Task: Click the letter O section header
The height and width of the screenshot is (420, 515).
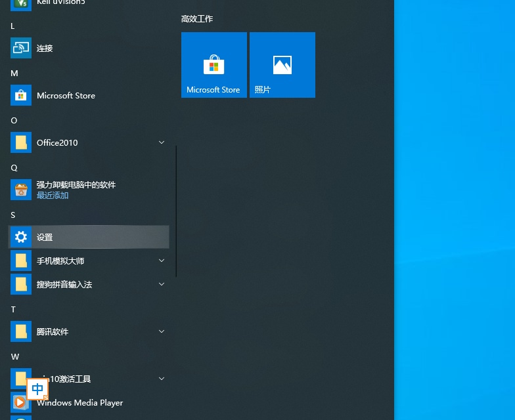Action: pyautogui.click(x=14, y=121)
